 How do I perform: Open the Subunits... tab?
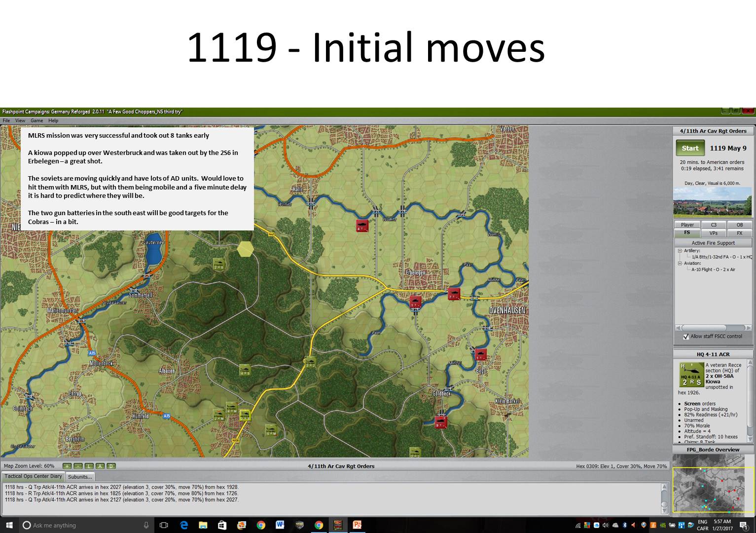[x=80, y=477]
